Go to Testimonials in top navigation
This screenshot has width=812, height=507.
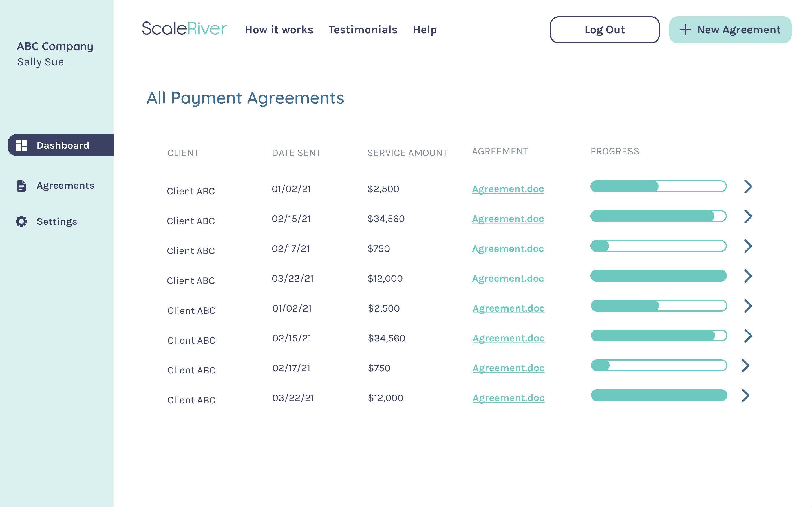click(363, 30)
